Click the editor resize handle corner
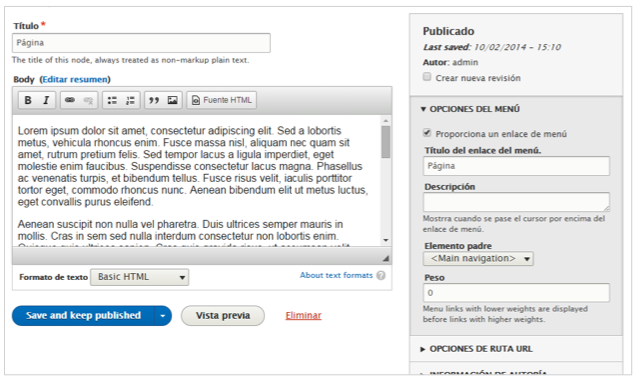This screenshot has width=637, height=381. point(386,258)
